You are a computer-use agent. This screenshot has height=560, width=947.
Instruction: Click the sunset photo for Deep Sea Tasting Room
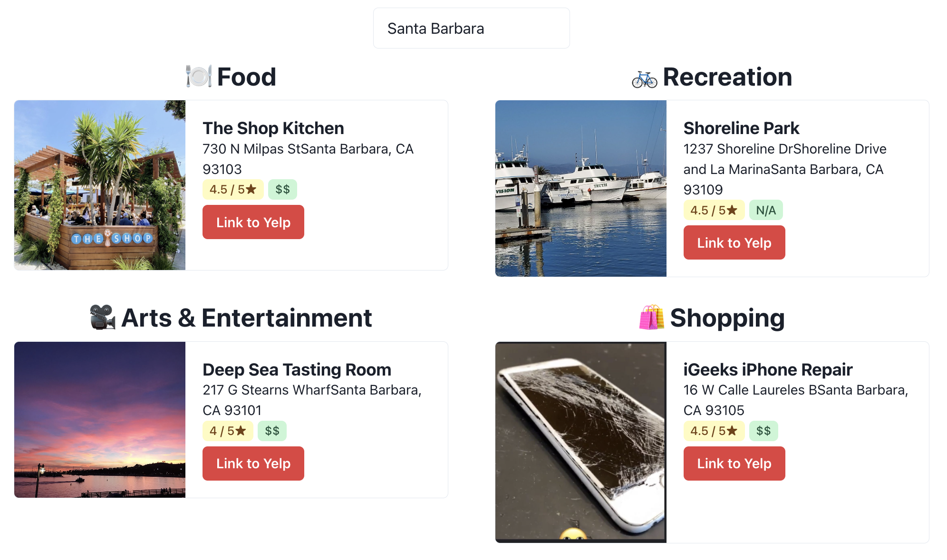coord(100,420)
